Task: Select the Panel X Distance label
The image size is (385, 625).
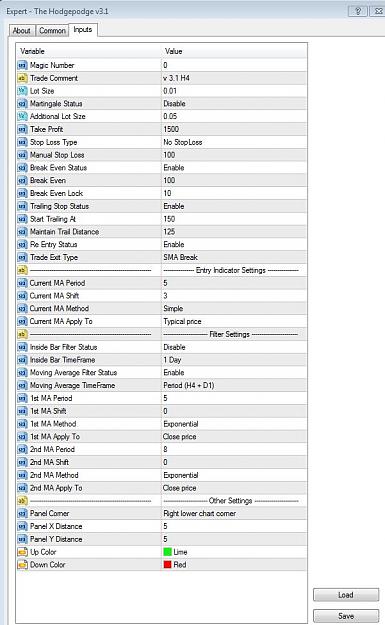Action: tap(56, 527)
